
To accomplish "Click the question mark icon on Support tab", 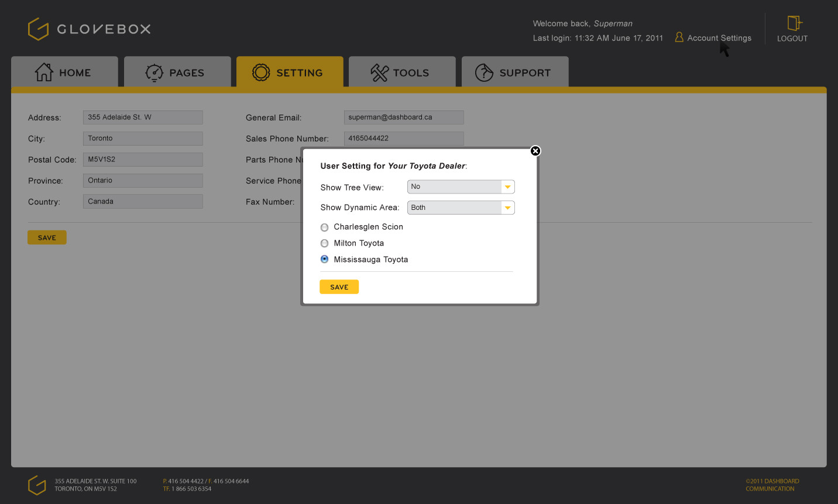I will click(x=485, y=73).
